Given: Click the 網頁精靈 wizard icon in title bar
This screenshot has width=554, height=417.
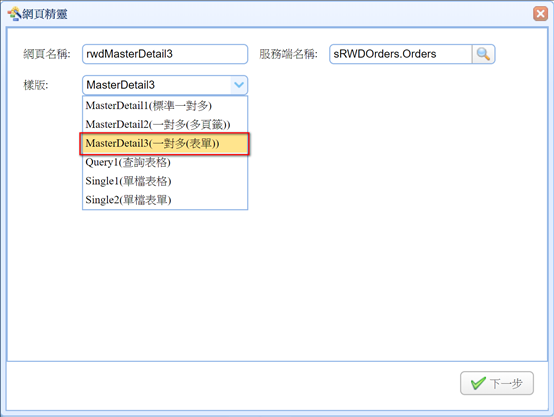Looking at the screenshot, I should tap(14, 14).
